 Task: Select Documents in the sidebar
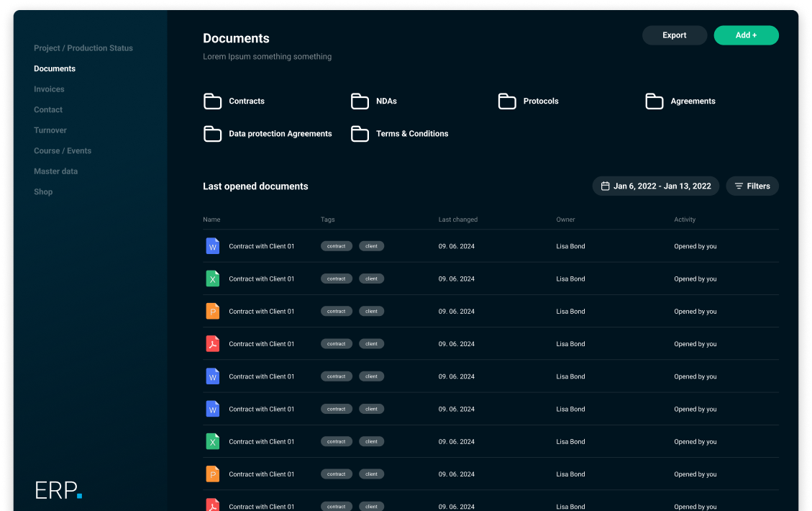pyautogui.click(x=55, y=68)
